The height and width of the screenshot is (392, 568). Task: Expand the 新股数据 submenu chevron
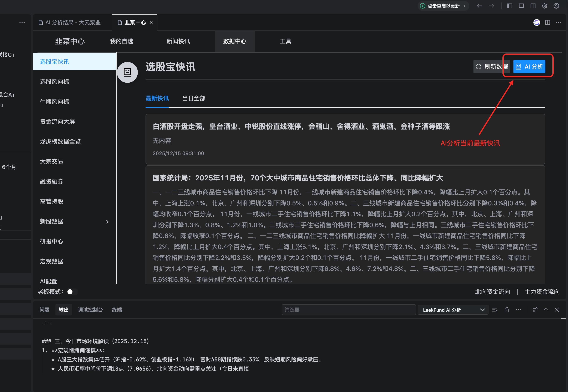click(x=107, y=222)
